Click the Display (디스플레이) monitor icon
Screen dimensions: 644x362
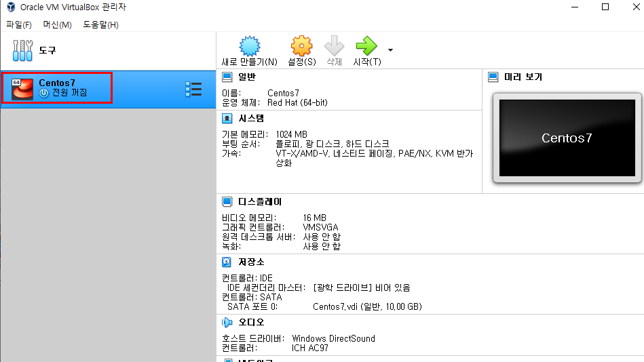pos(227,202)
